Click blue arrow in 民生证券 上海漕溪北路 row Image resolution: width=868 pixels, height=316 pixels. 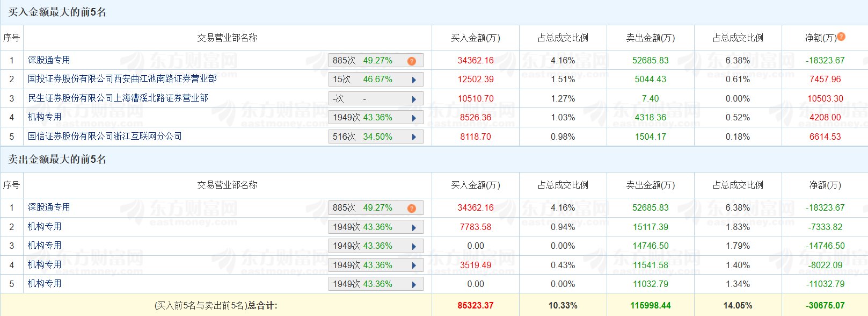click(414, 99)
